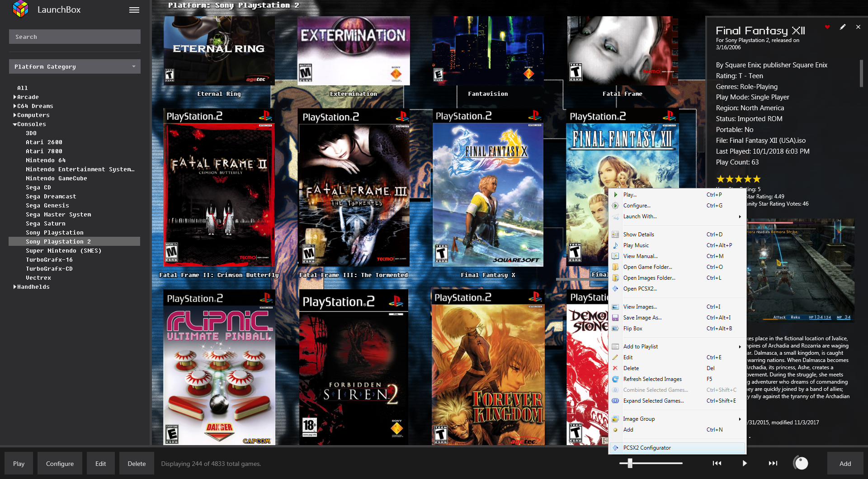Skip to next music track

[x=773, y=463]
